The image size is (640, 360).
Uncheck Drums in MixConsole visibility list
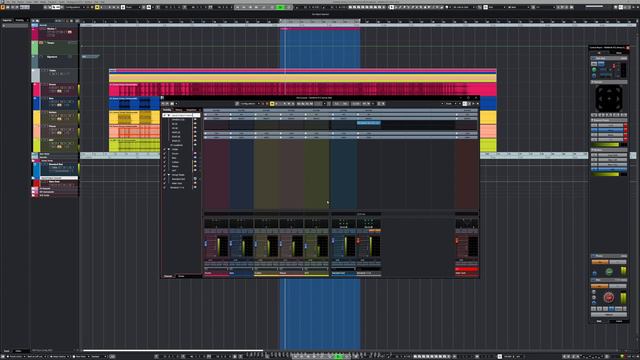164,154
